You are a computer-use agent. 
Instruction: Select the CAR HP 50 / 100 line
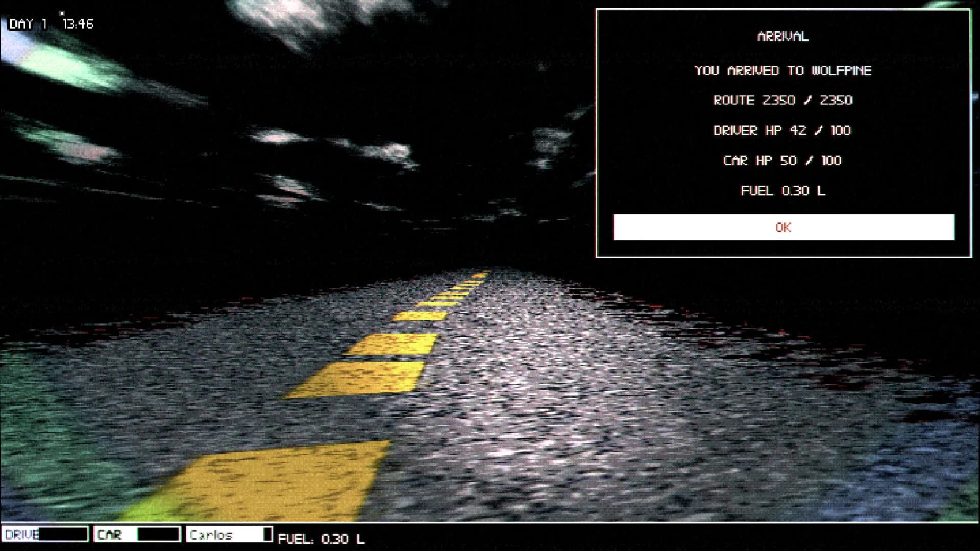click(782, 161)
